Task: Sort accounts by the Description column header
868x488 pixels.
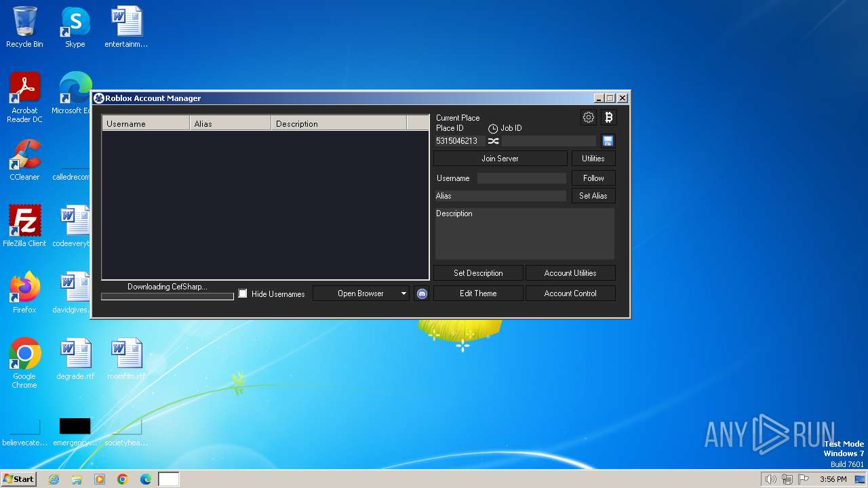Action: pos(339,123)
